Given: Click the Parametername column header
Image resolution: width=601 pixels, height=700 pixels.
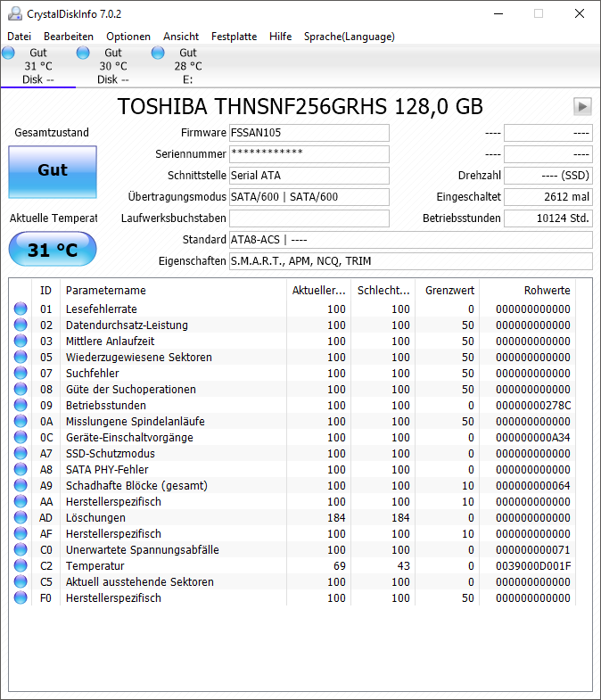Looking at the screenshot, I should tap(173, 291).
